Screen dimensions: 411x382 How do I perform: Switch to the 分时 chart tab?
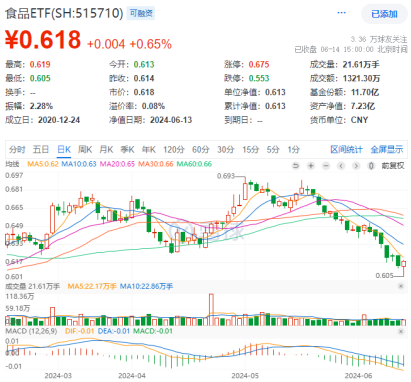pos(17,149)
